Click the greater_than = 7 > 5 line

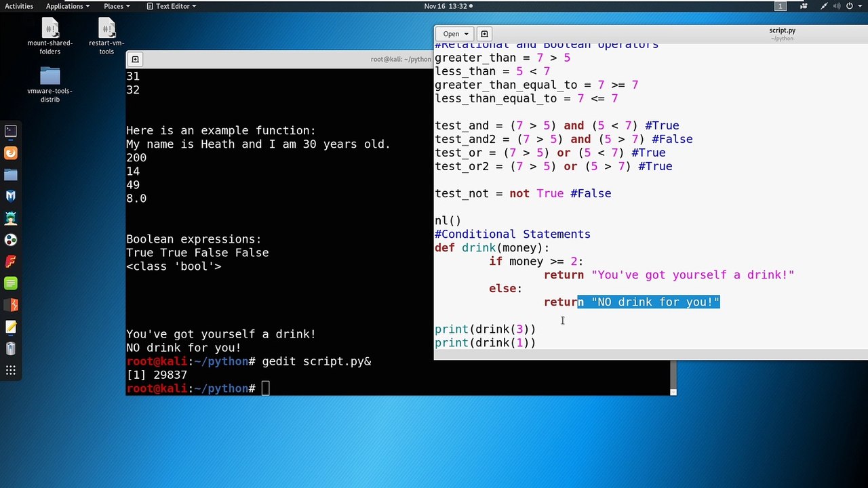coord(502,58)
